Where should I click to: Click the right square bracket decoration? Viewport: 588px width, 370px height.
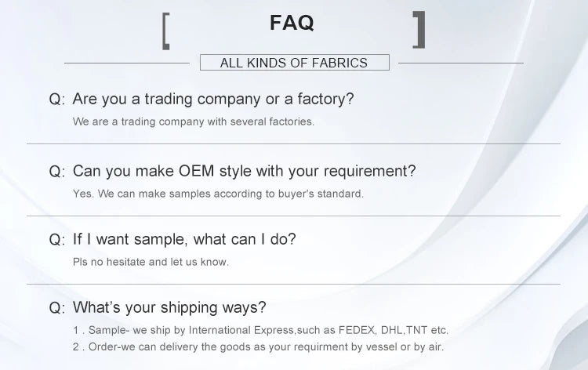[419, 31]
